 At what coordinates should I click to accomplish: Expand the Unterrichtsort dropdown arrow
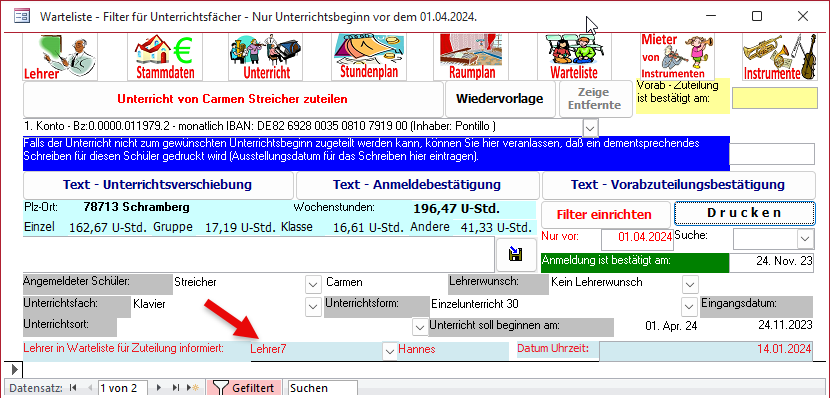tap(420, 328)
